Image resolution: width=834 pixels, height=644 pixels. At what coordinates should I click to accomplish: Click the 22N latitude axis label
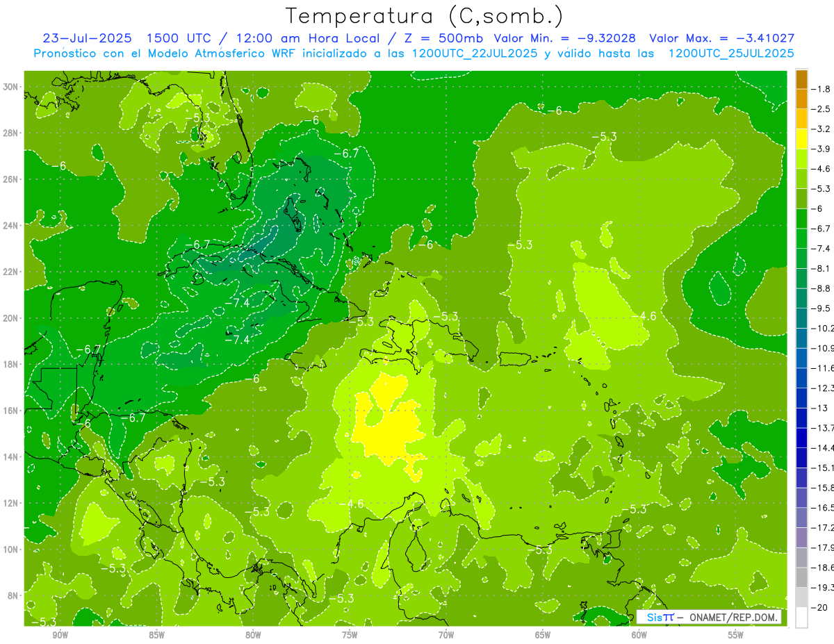(x=11, y=272)
